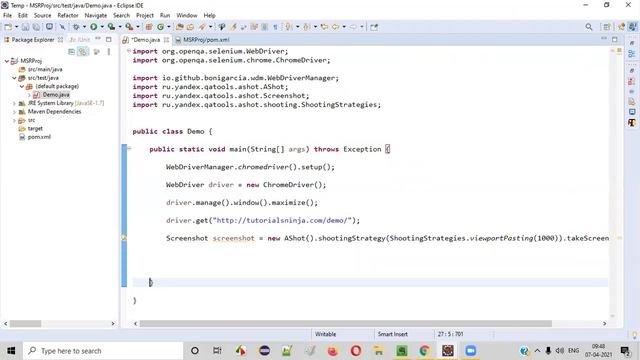
Task: Toggle Skip All Breakpoints icon
Action: [62, 27]
